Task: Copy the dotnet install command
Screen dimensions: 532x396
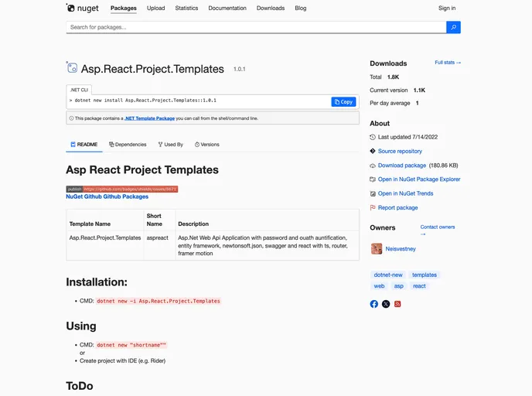Action: pyautogui.click(x=343, y=101)
